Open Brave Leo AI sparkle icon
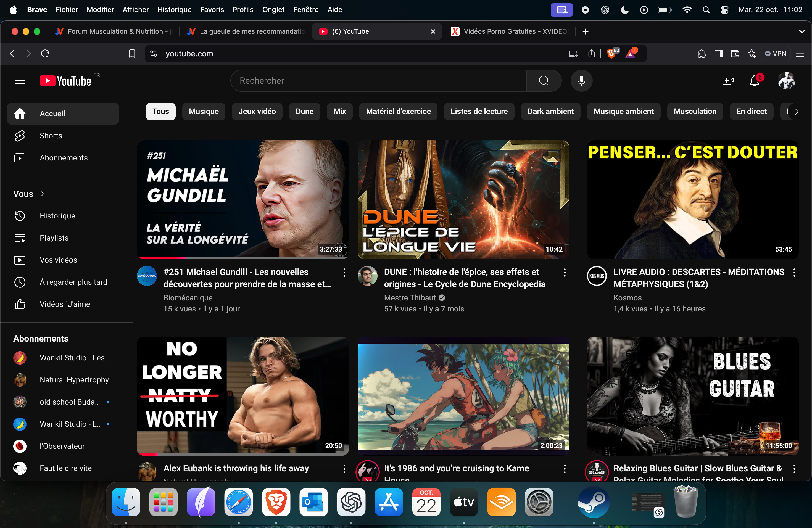This screenshot has height=528, width=812. click(752, 54)
